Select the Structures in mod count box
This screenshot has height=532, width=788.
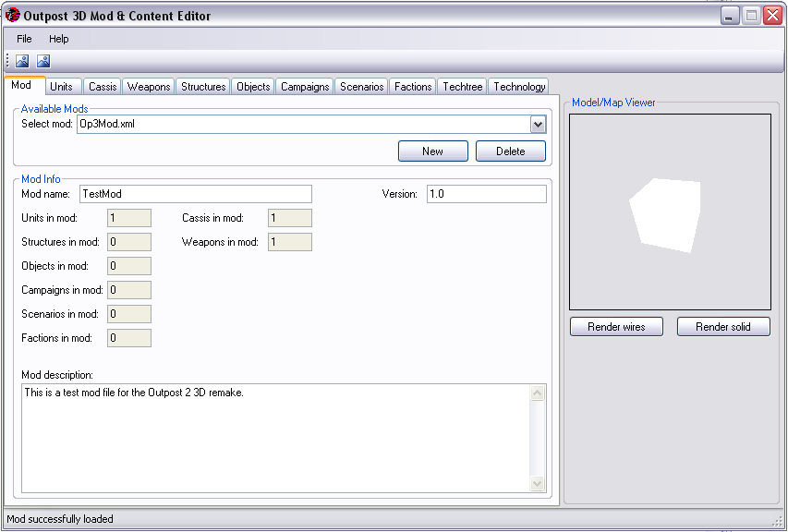click(129, 242)
